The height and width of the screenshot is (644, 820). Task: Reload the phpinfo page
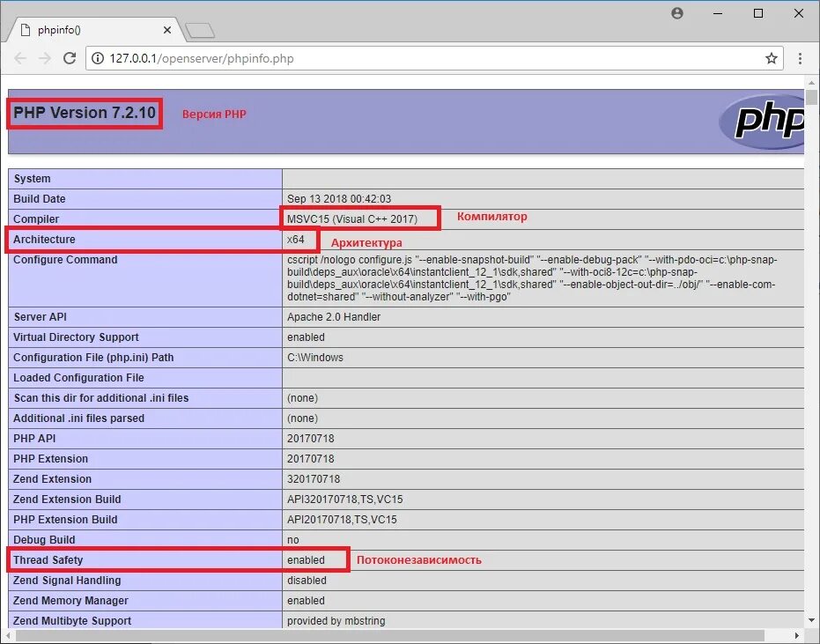tap(70, 58)
